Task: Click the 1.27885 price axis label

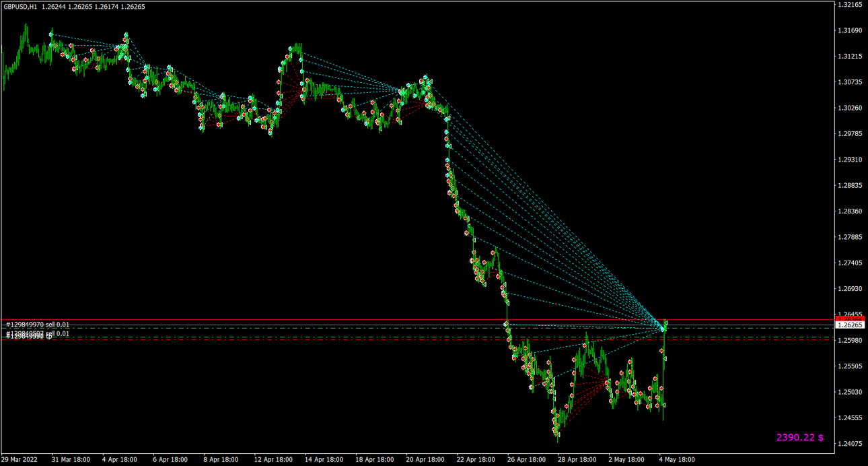Action: 850,237
